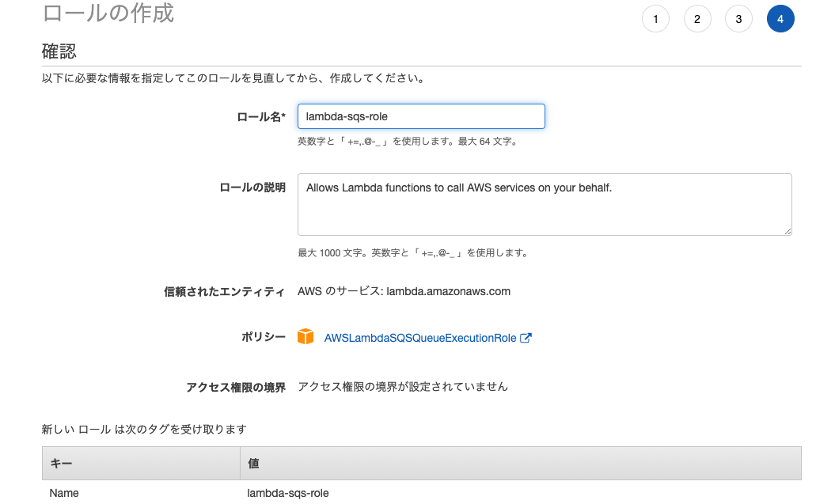This screenshot has width=816, height=504.
Task: Click the instruction text below 確認 heading
Action: coord(234,78)
